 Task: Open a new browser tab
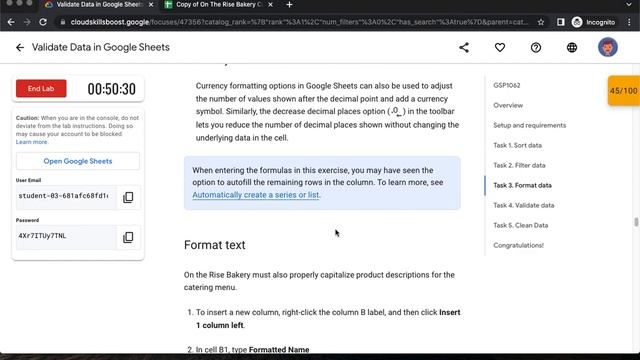click(289, 4)
